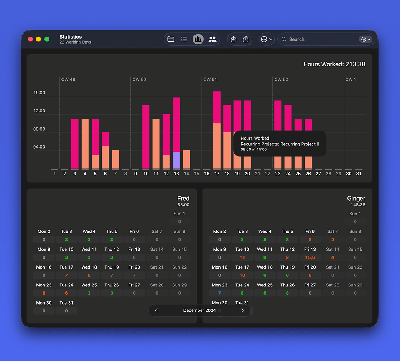Select Fred's Thu 26 hours cell
Viewport: 400px width, 361px height.
coord(112,293)
